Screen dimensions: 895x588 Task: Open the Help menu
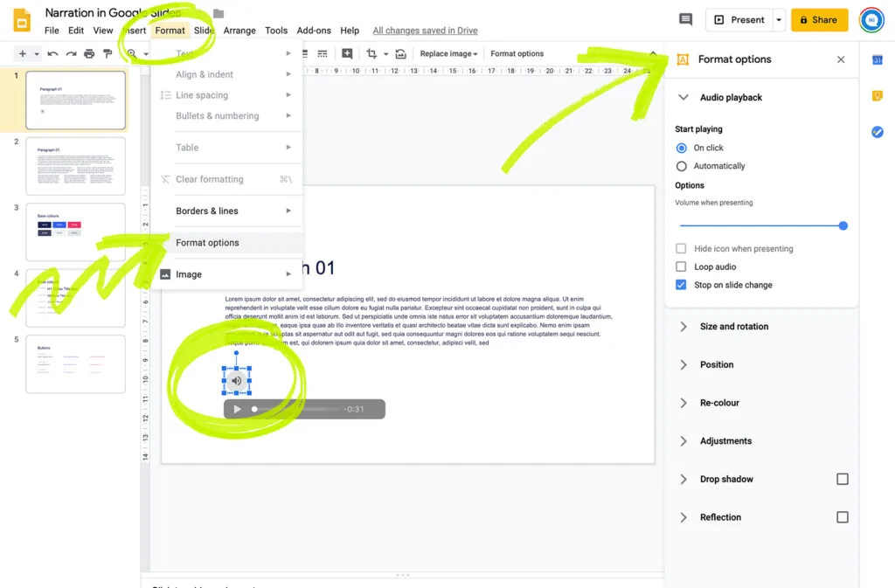[350, 31]
